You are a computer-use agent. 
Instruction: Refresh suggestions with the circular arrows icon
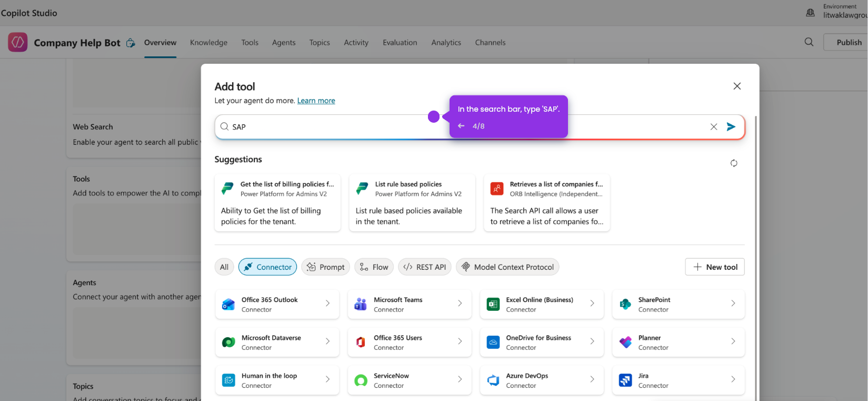tap(734, 163)
